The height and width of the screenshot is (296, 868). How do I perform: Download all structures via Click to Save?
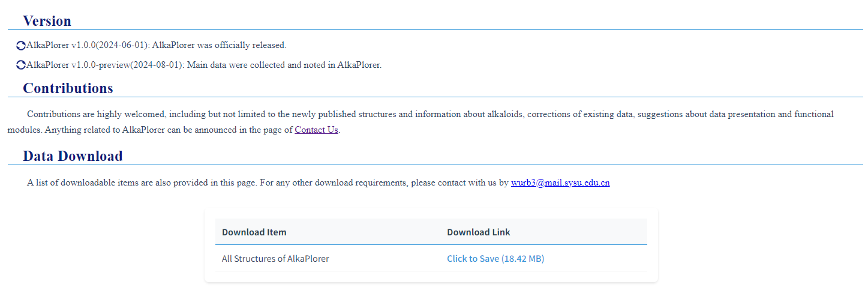(495, 259)
